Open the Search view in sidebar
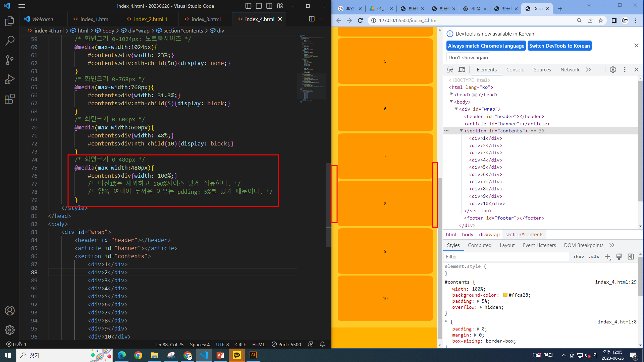644x362 pixels. click(x=10, y=41)
